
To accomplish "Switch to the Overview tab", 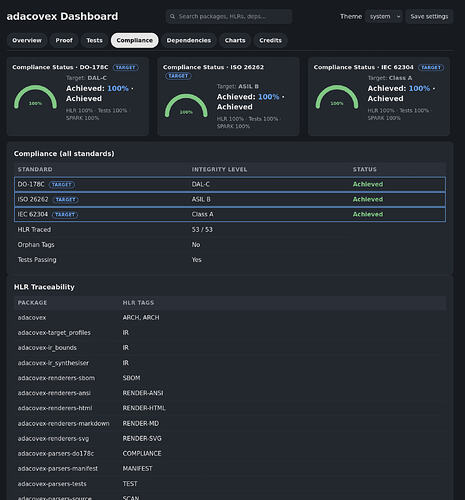I will [27, 40].
